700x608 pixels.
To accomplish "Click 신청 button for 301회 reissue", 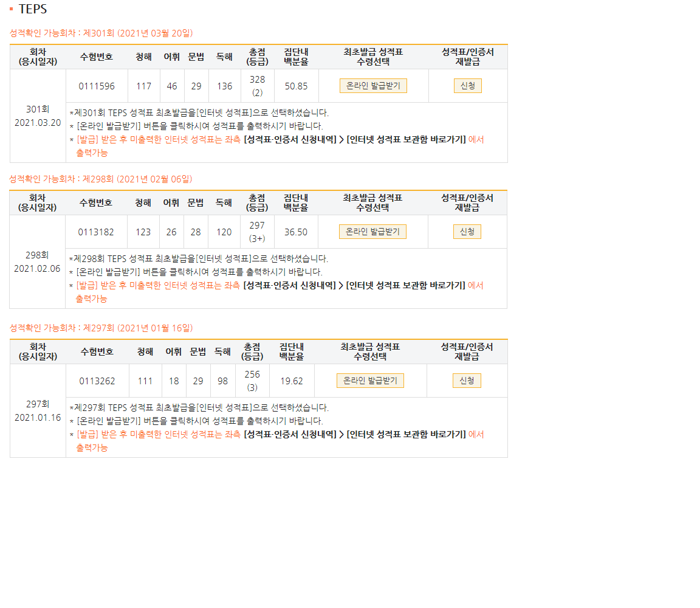I will (467, 86).
